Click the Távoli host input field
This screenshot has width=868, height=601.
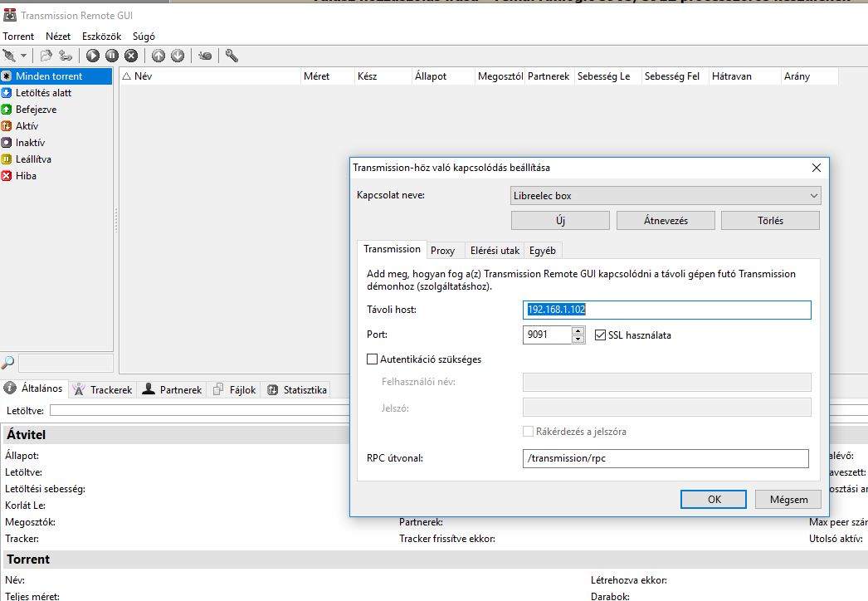click(666, 310)
